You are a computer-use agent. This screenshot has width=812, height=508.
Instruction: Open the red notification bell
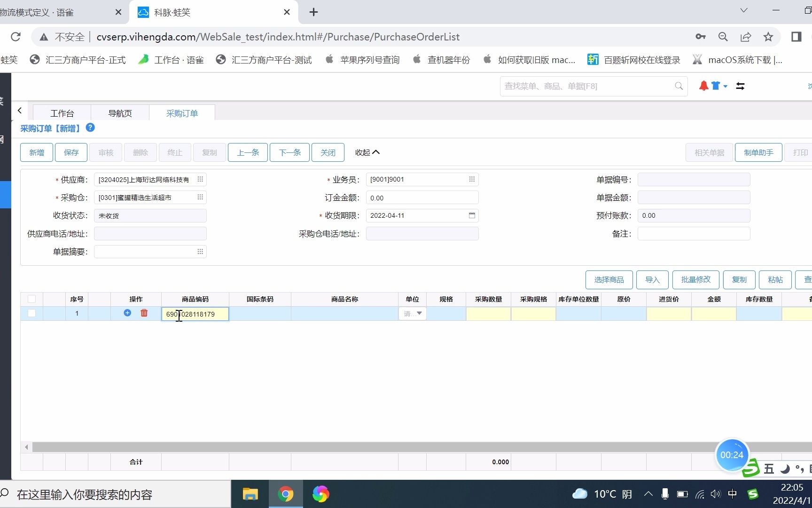pos(703,86)
